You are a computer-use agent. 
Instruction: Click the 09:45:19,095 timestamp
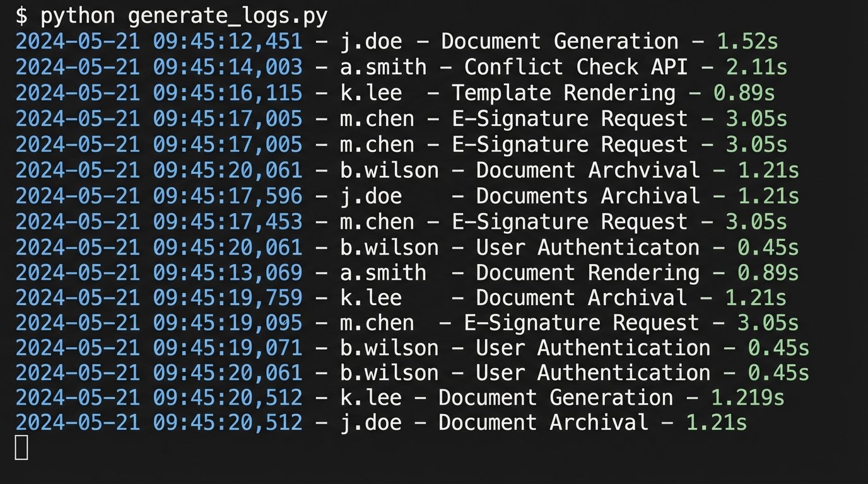point(227,323)
